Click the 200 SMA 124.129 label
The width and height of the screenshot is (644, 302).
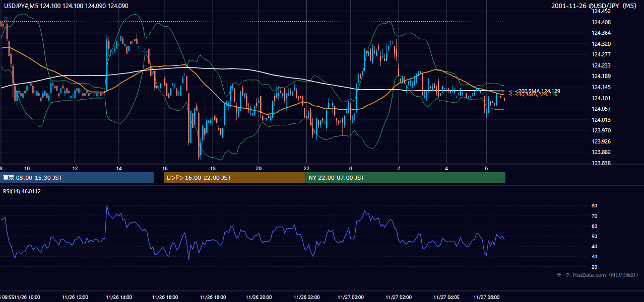[x=535, y=91]
